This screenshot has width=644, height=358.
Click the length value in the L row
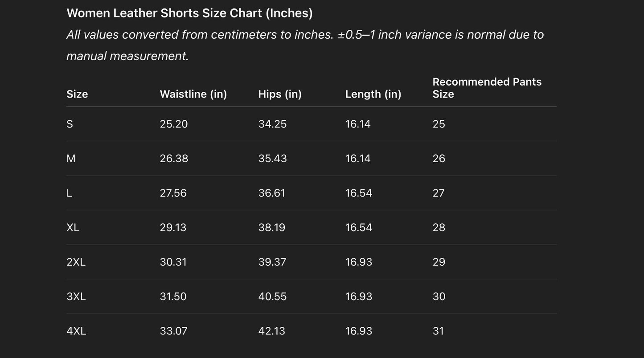358,193
